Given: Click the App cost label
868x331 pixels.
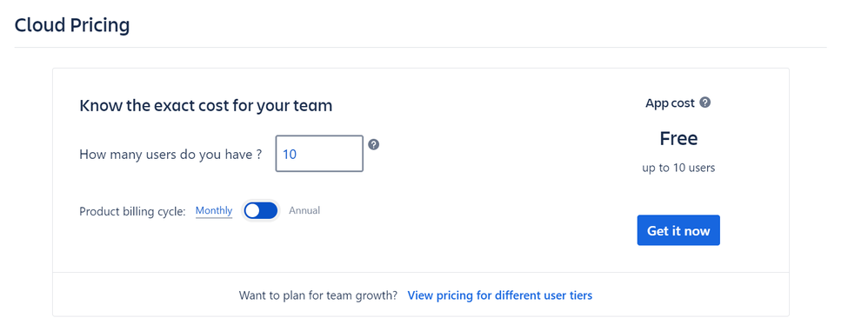Looking at the screenshot, I should tap(670, 103).
